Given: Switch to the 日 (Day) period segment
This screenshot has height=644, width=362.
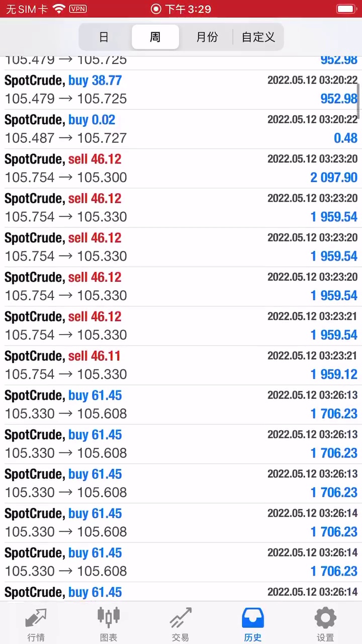Looking at the screenshot, I should point(104,37).
